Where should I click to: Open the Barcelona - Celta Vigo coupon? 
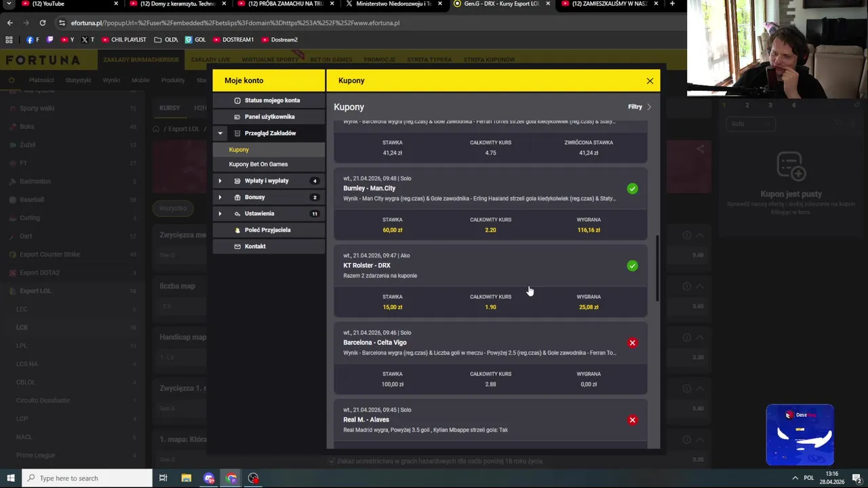click(490, 359)
